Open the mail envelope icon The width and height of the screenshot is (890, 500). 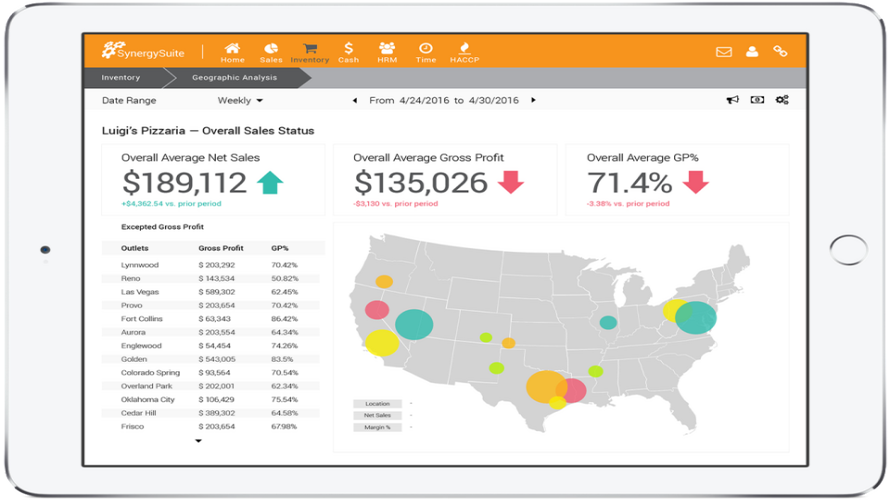pyautogui.click(x=723, y=52)
